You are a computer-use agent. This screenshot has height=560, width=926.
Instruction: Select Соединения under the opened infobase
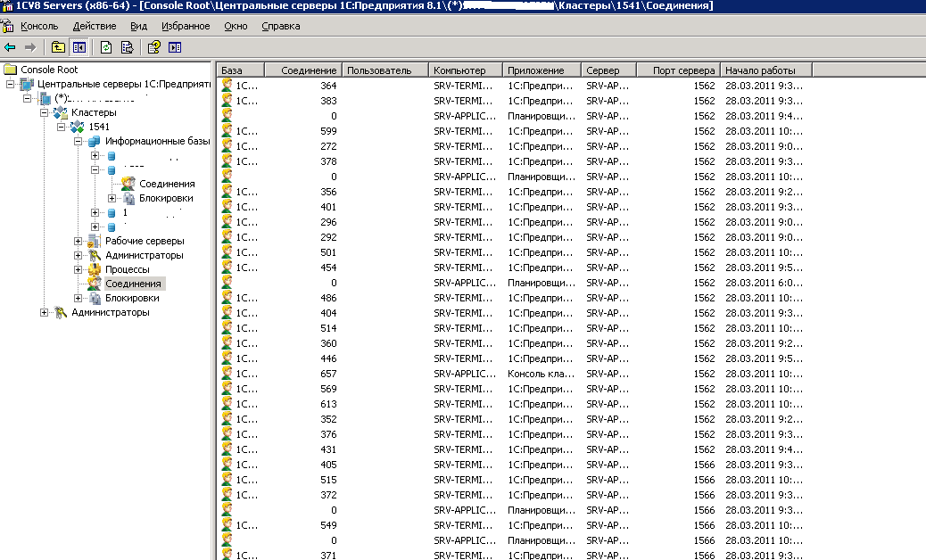[x=167, y=184]
